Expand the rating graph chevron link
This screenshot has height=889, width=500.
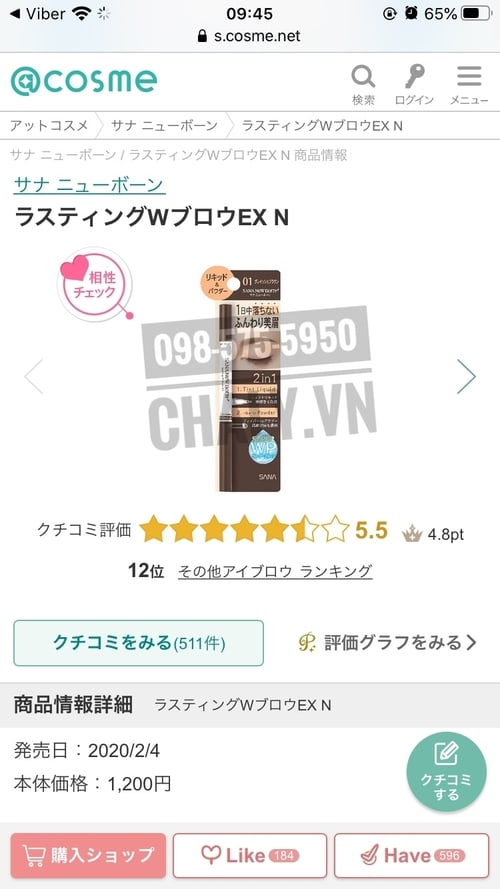tap(388, 642)
